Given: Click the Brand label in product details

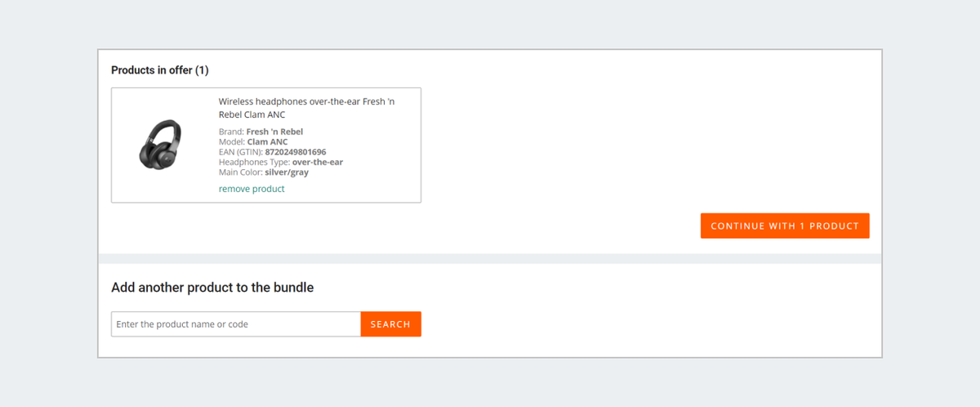Looking at the screenshot, I should 231,132.
